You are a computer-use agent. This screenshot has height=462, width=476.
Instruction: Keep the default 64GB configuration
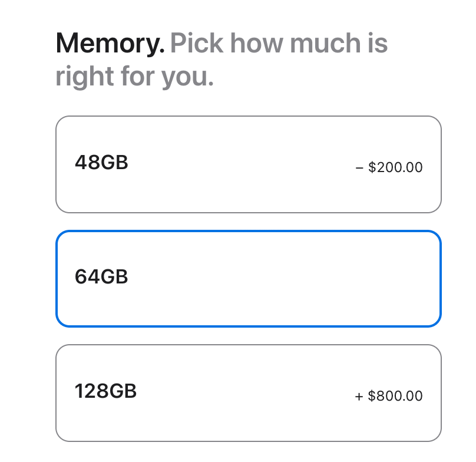[248, 278]
